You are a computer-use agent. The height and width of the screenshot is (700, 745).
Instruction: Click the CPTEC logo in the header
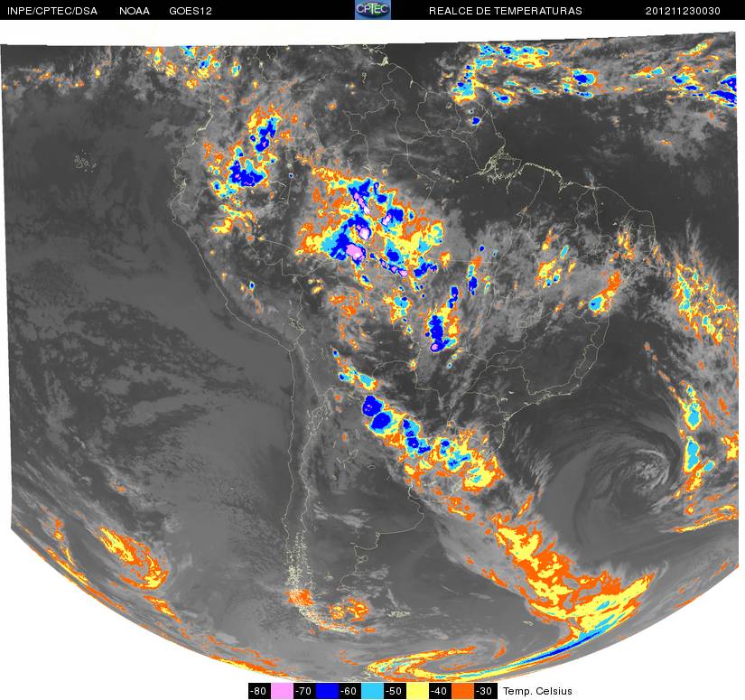pos(373,10)
